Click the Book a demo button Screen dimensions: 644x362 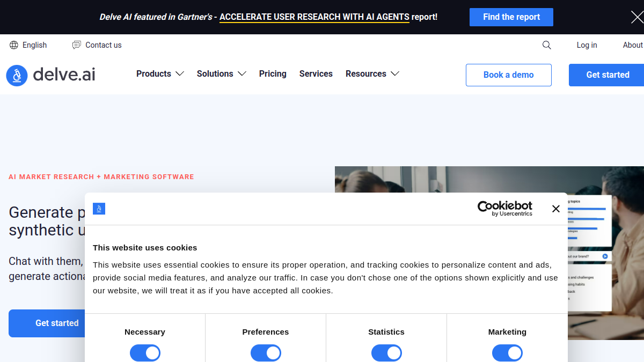509,75
